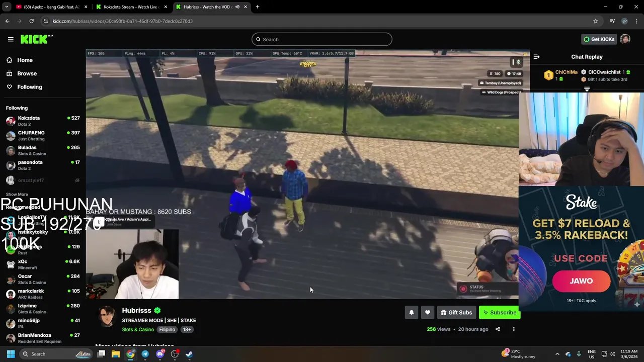Open Discord from taskbar
This screenshot has width=644, height=362.
pyautogui.click(x=160, y=354)
